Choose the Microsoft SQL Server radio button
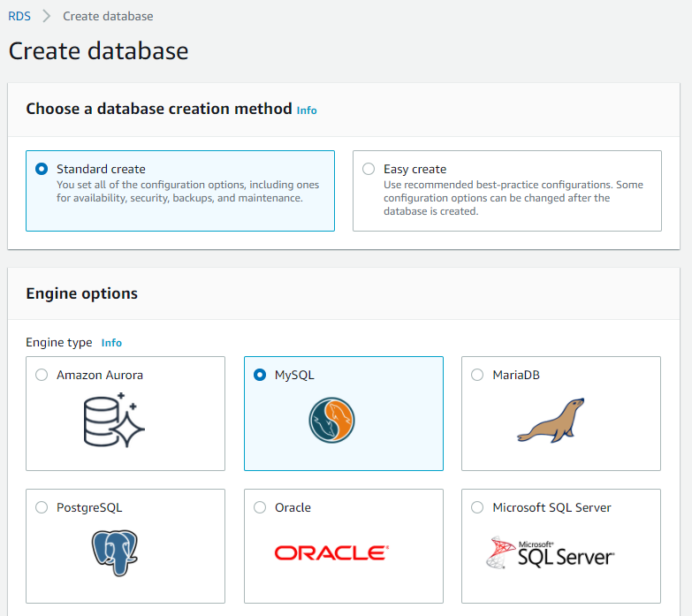The image size is (692, 616). pyautogui.click(x=477, y=507)
